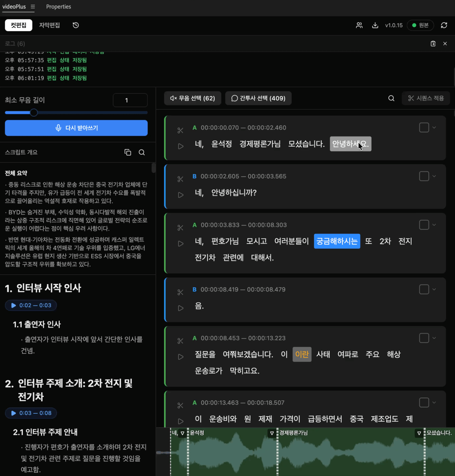Click the log entry 오후 06:01:19

pyautogui.click(x=46, y=78)
